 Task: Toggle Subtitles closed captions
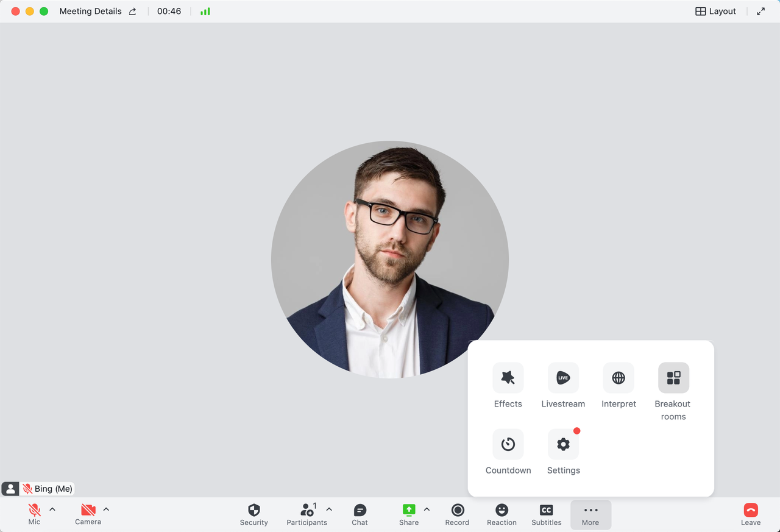point(547,514)
